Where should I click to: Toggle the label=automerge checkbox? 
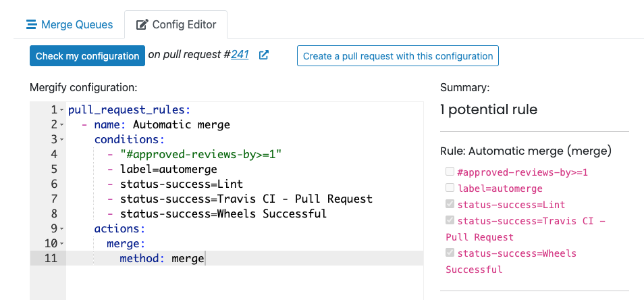pyautogui.click(x=450, y=188)
